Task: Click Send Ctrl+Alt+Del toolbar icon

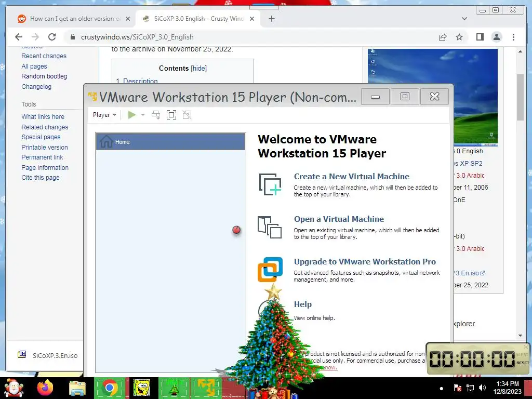Action: 156,115
